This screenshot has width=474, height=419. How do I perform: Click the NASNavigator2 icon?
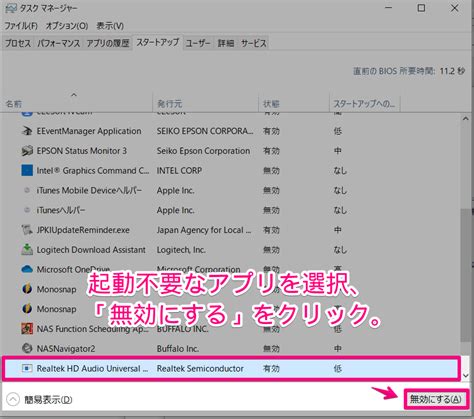point(27,348)
